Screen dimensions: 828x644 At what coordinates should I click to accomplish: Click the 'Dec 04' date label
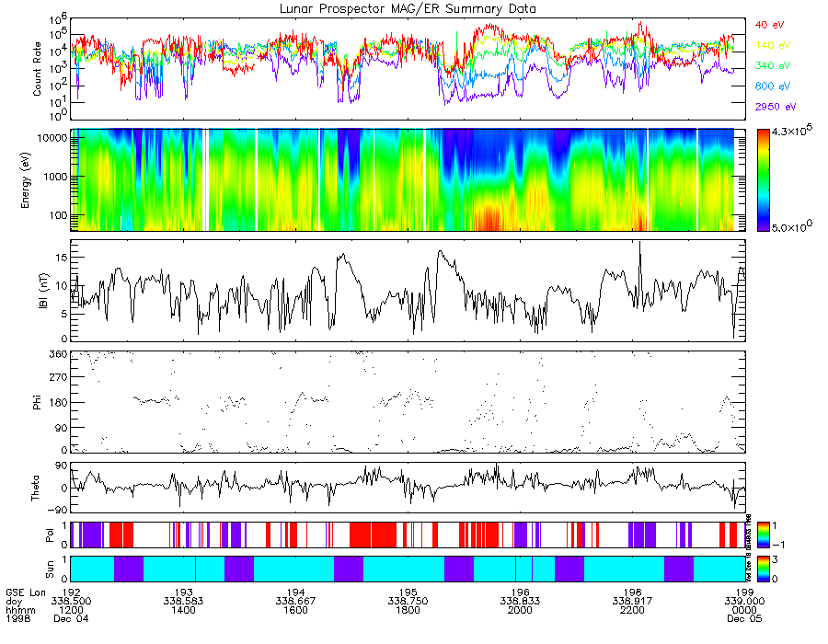[x=71, y=618]
